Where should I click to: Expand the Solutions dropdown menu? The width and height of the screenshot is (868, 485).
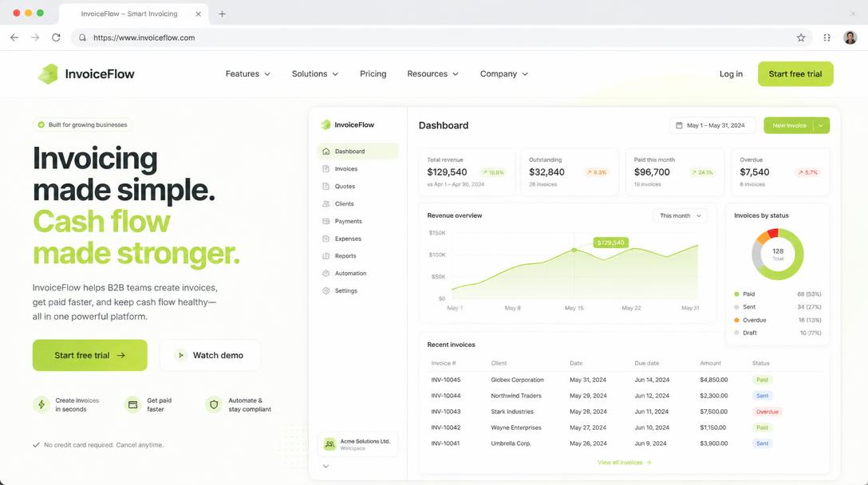(315, 73)
